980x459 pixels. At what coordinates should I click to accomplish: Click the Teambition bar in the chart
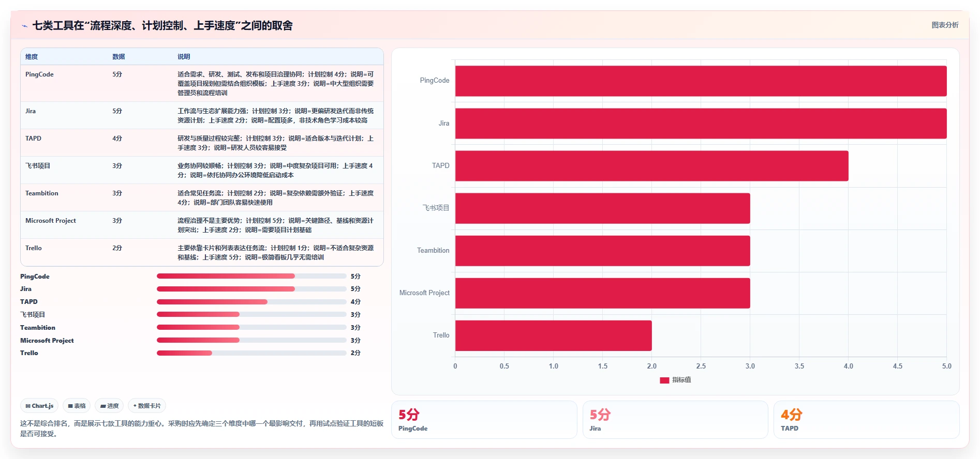[x=602, y=251]
